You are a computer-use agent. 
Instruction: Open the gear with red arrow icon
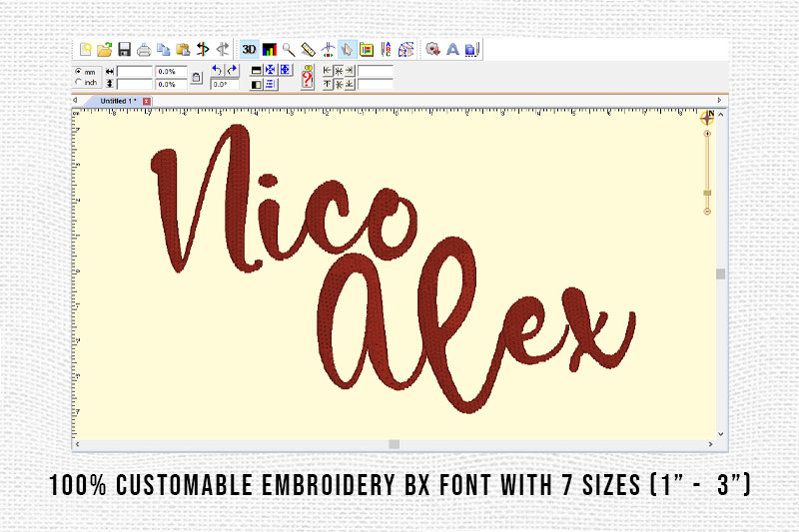click(432, 49)
